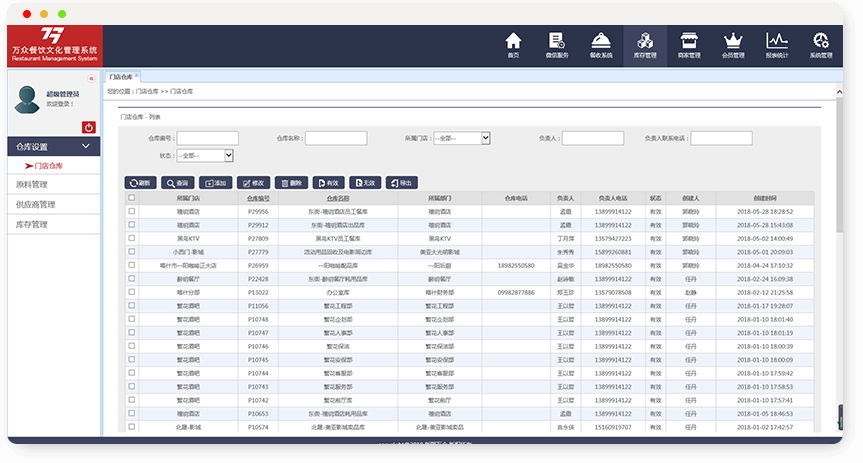Open 会员管理 crown icon
Screen dimensions: 863x463
733,45
